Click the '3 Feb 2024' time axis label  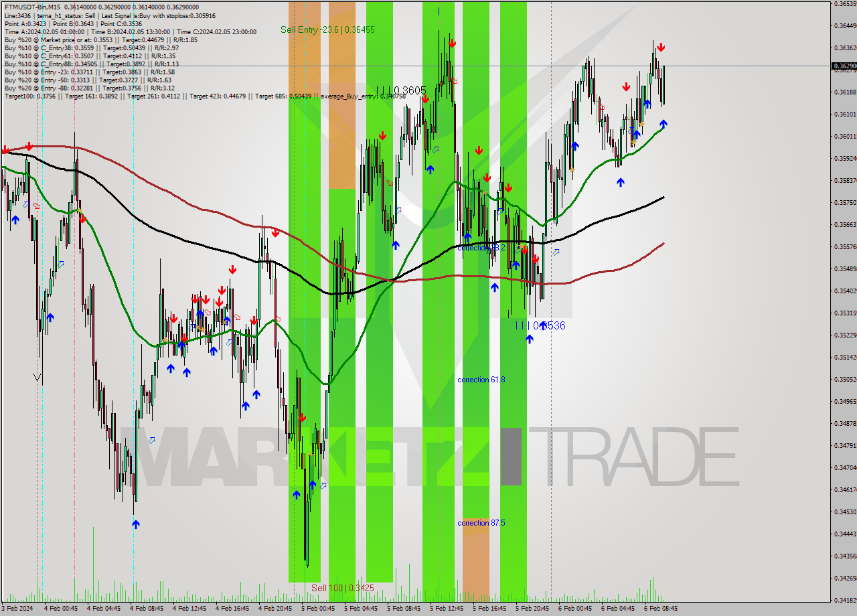click(x=17, y=609)
